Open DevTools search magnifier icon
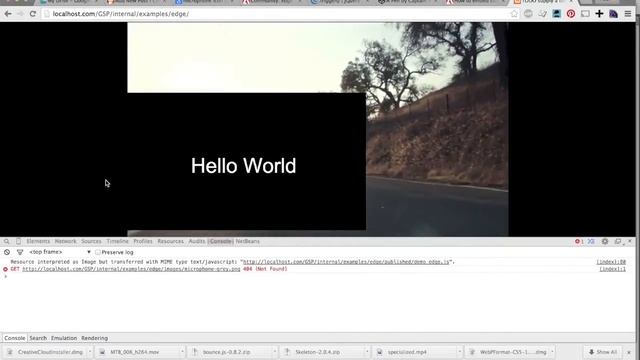The image size is (640, 360). click(7, 241)
